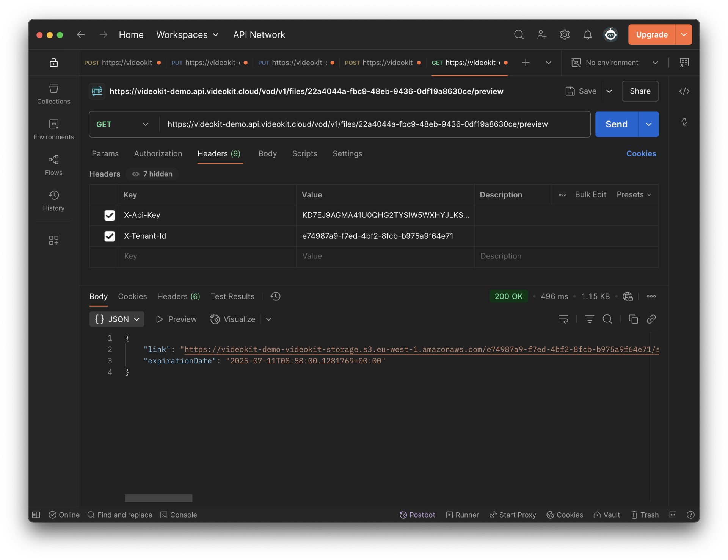Click the Upgrade button
Screen dimensions: 728x560
click(x=651, y=35)
